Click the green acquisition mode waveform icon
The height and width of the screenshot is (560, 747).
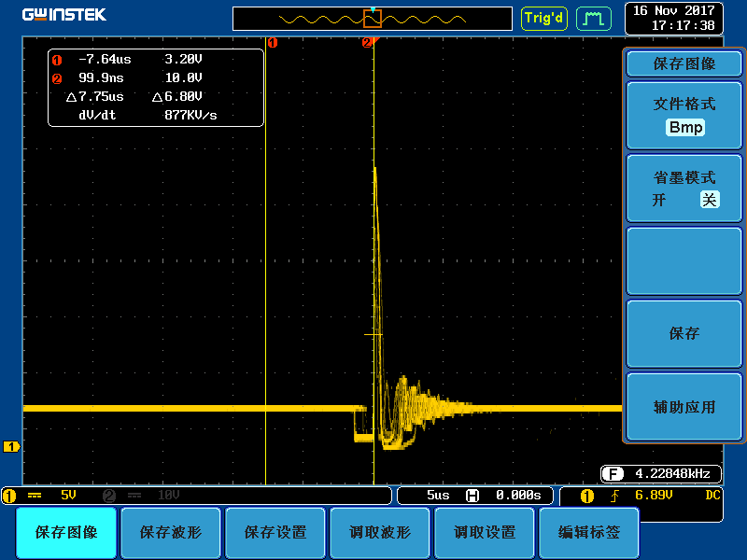(x=594, y=19)
